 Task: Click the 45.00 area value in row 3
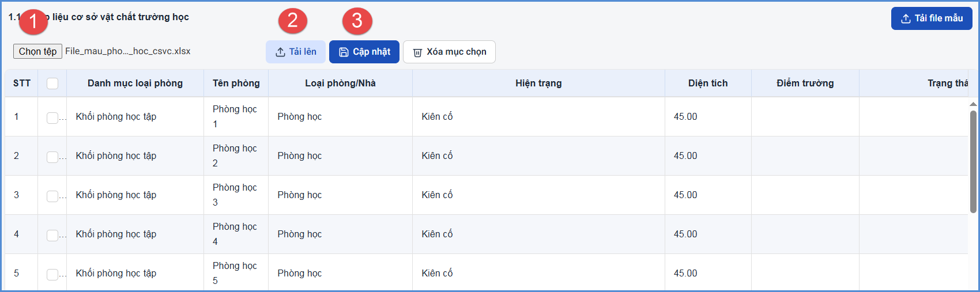(685, 195)
